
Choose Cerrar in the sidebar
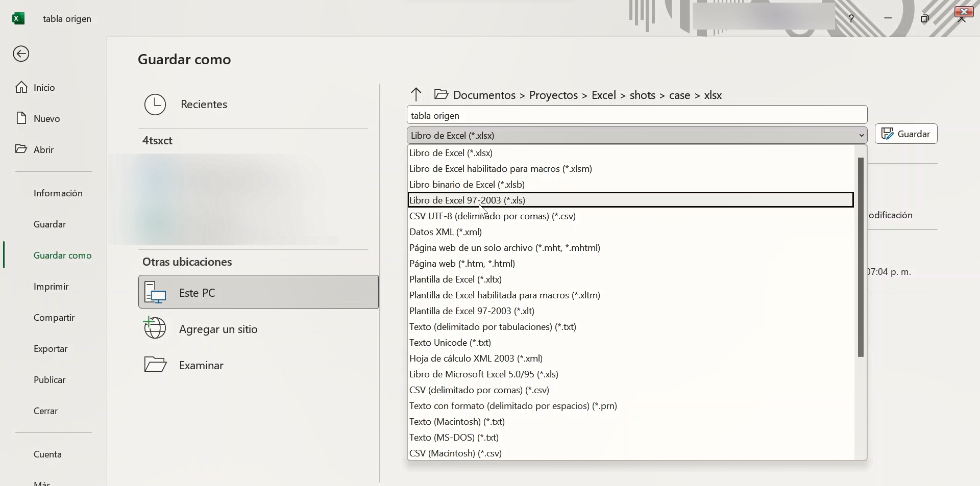45,411
